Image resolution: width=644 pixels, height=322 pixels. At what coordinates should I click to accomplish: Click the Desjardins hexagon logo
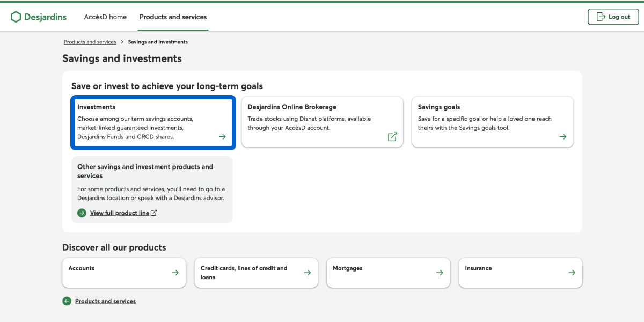16,17
